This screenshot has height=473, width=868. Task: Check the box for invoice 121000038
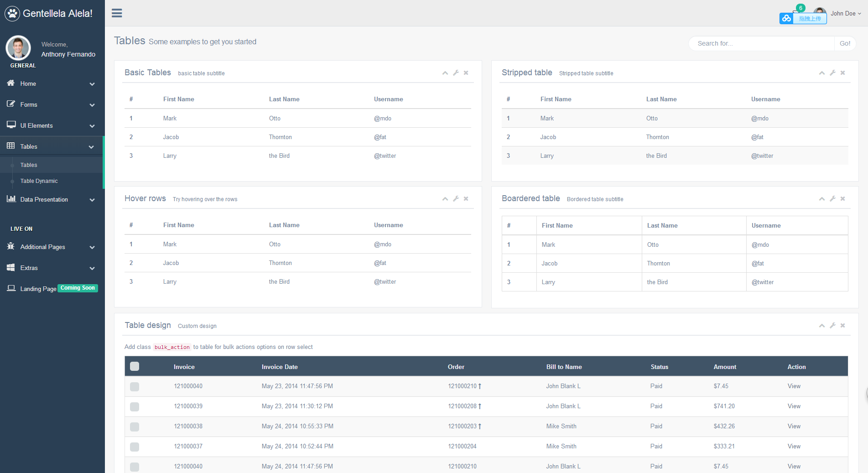pyautogui.click(x=135, y=426)
